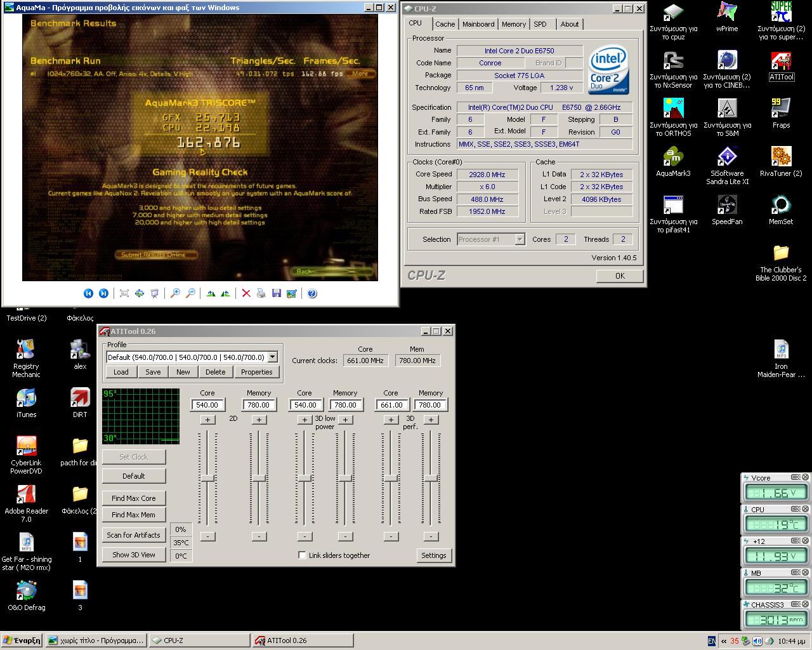Viewport: 812px width, 650px height.
Task: Select the MemSet desktop icon
Action: [x=781, y=210]
